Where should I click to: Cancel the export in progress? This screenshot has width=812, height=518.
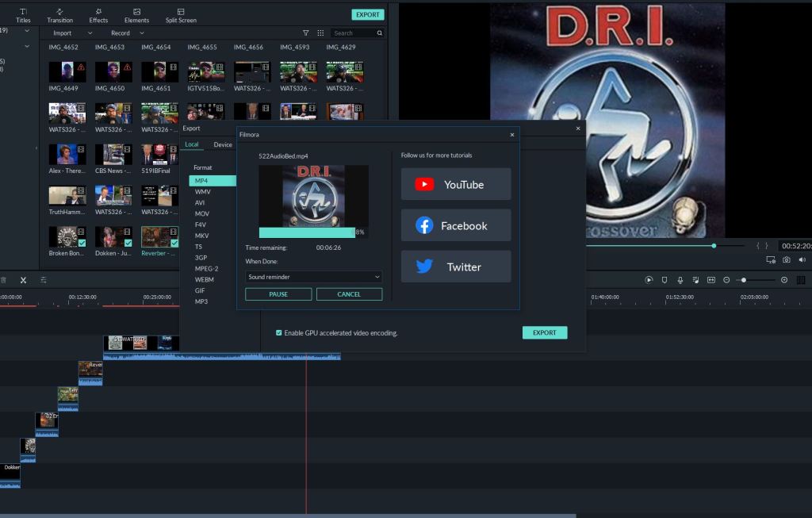tap(349, 294)
